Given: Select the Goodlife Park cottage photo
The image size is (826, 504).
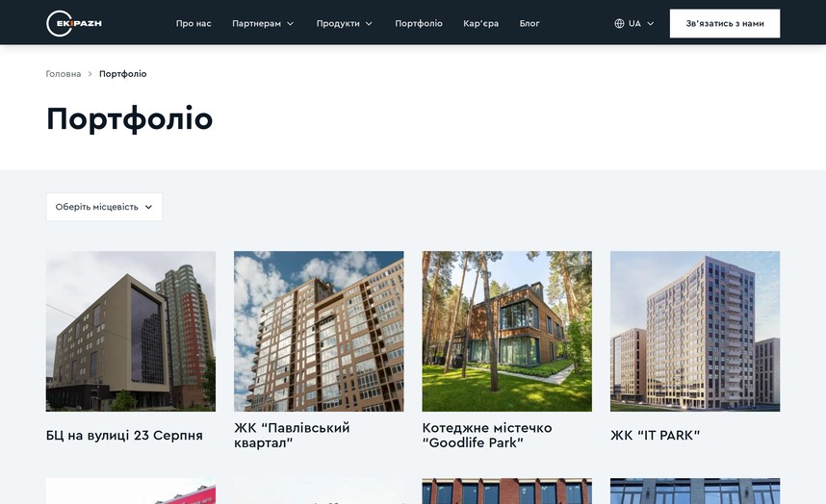Looking at the screenshot, I should [x=506, y=332].
